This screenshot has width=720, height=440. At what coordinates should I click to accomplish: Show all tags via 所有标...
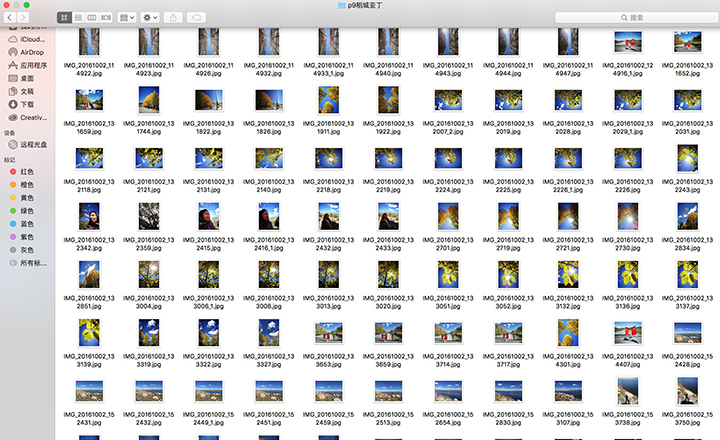(x=28, y=263)
